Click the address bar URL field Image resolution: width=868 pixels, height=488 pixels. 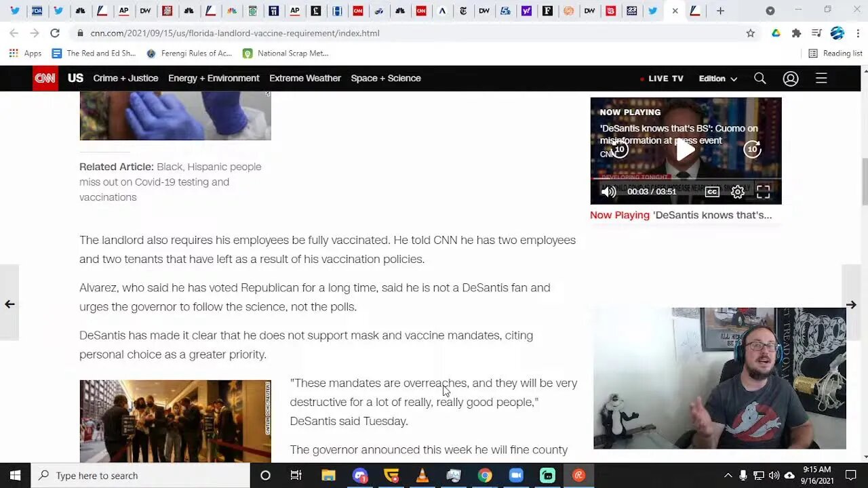tap(407, 33)
